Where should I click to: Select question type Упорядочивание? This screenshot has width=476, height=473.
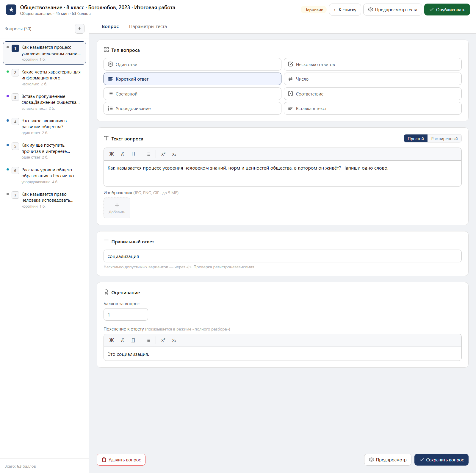(192, 108)
